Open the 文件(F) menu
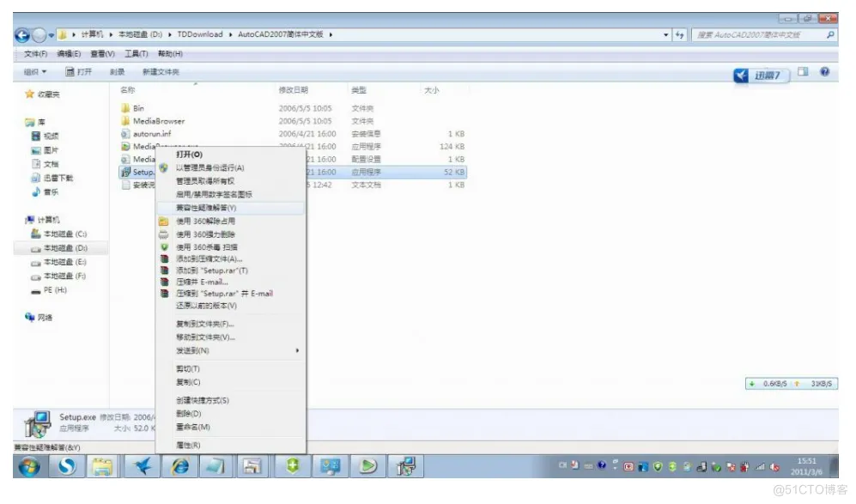This screenshot has height=504, width=856. [35, 53]
